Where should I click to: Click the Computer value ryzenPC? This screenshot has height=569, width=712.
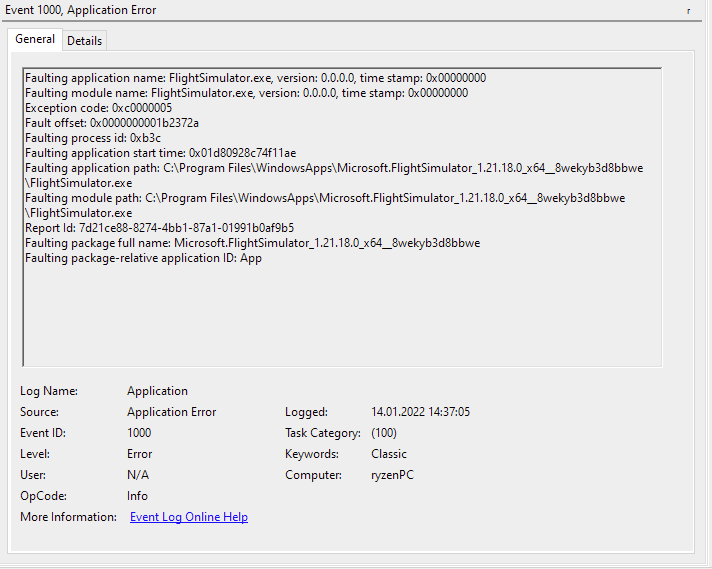point(392,475)
